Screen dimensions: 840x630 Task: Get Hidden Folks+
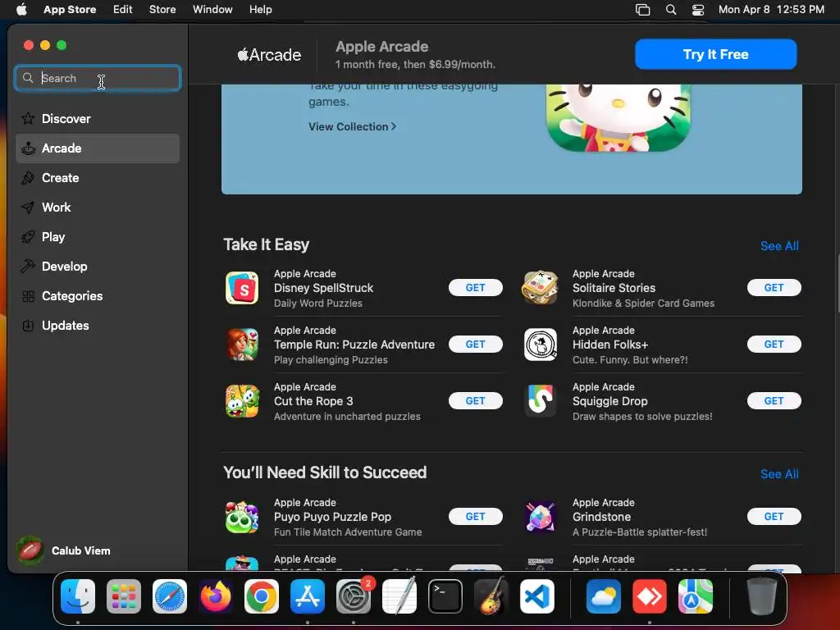tap(774, 345)
